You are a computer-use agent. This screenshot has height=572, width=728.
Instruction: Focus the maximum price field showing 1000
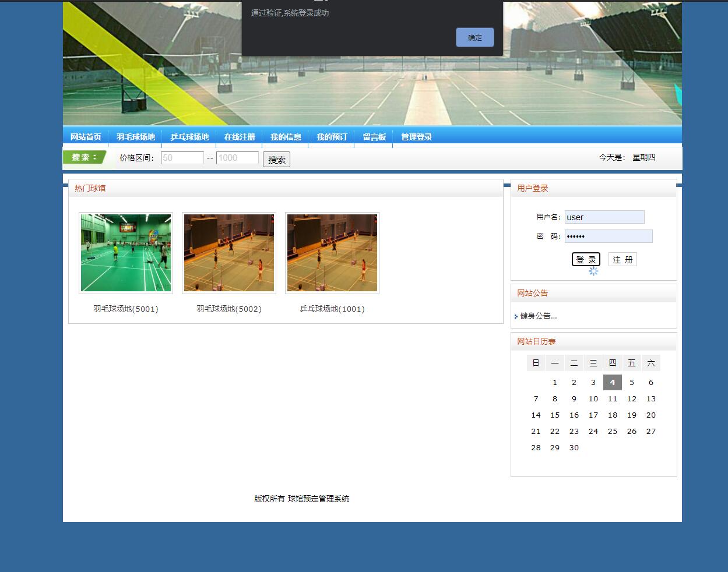(x=237, y=158)
